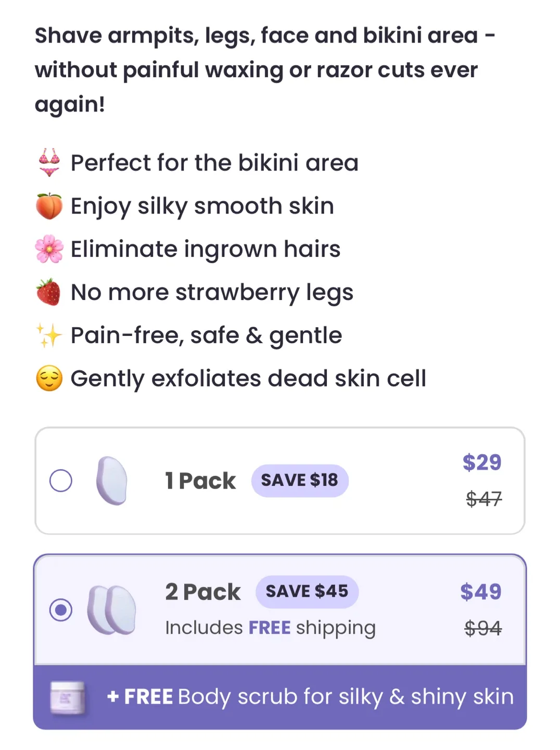This screenshot has width=560, height=750.
Task: Click the strawberry emoji icon
Action: pos(49,292)
